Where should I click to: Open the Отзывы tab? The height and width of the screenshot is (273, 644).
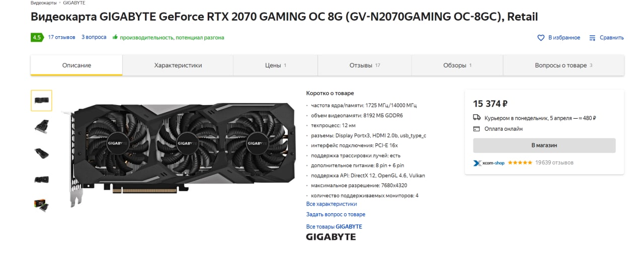[364, 65]
